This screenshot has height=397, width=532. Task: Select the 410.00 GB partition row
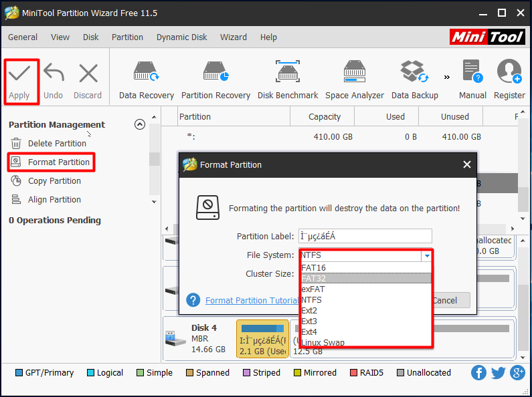pos(339,137)
